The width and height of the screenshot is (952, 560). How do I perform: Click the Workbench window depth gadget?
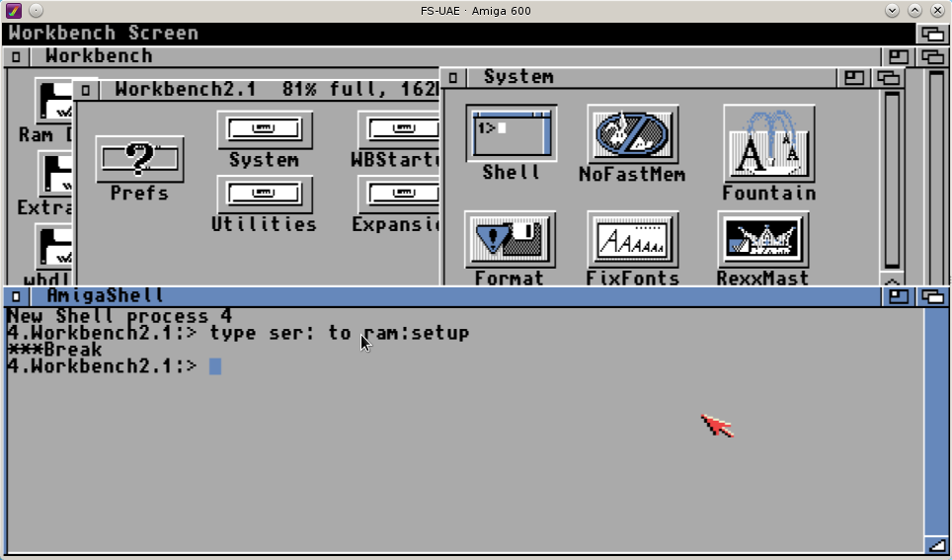tap(932, 56)
